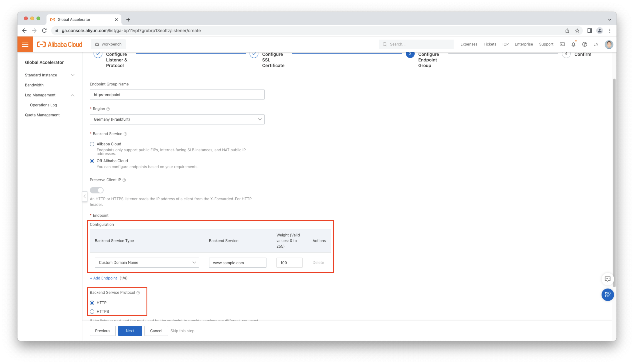Open the Region dropdown showing Germany (Frankfurt)
The height and width of the screenshot is (364, 634).
[x=177, y=119]
